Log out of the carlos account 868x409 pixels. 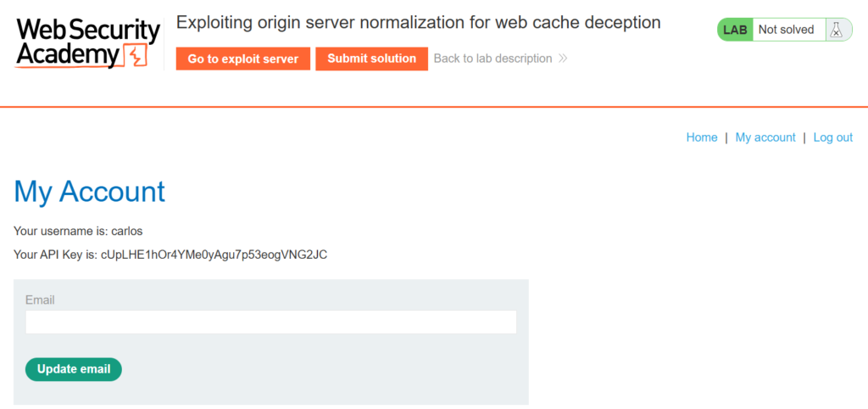832,137
